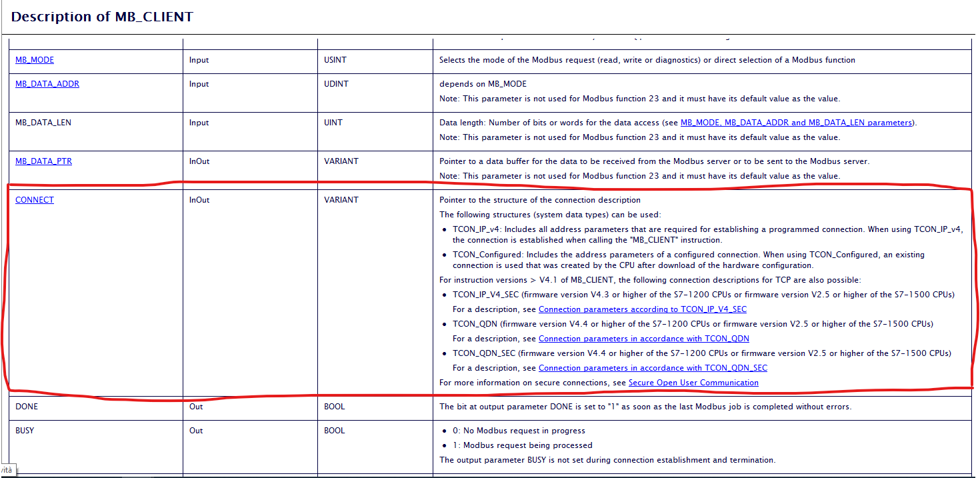Open 'Connection parameters in accordance with TCON_QDN_SEC' link
Image resolution: width=980 pixels, height=478 pixels.
coord(653,368)
